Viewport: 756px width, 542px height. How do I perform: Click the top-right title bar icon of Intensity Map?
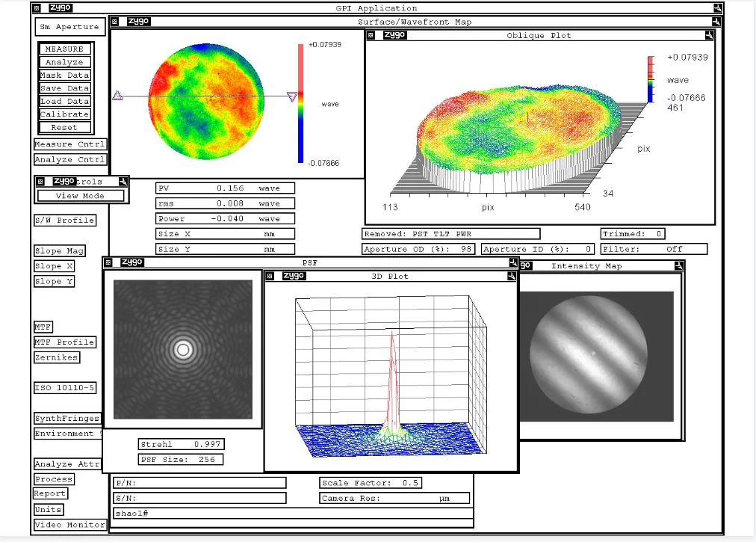click(x=678, y=265)
